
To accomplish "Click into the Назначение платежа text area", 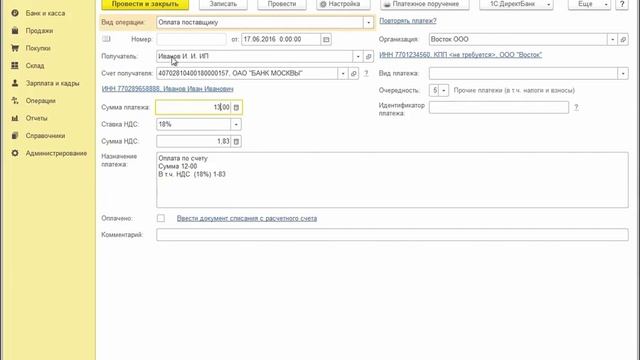I will coord(392,180).
